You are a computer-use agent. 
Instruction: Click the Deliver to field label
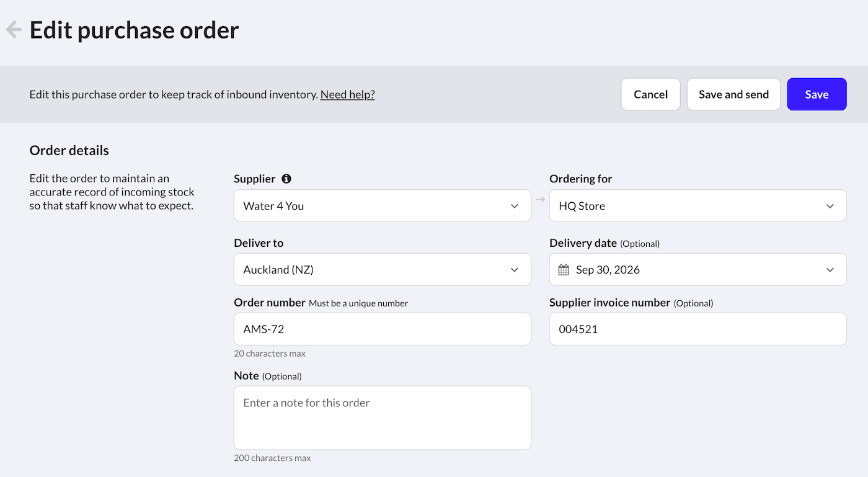pyautogui.click(x=259, y=243)
